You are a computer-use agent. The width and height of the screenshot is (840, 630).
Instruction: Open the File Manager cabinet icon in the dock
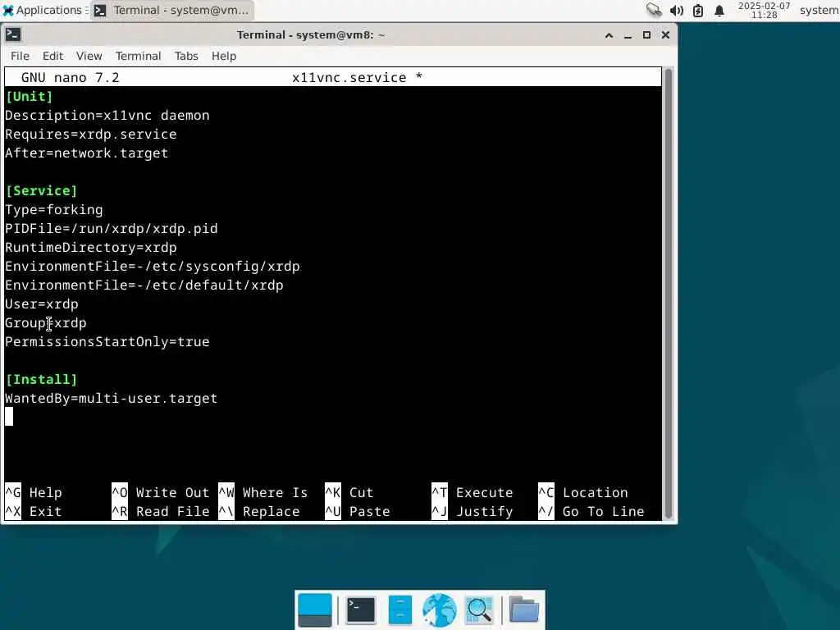click(400, 610)
